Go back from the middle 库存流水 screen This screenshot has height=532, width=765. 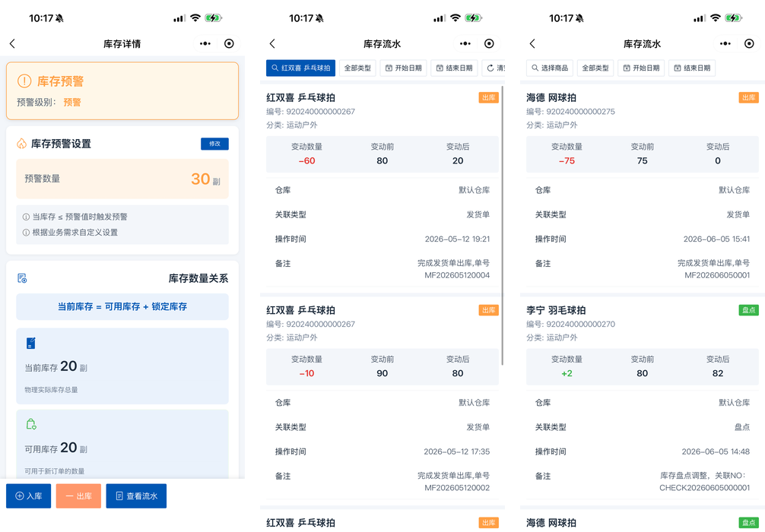tap(272, 44)
